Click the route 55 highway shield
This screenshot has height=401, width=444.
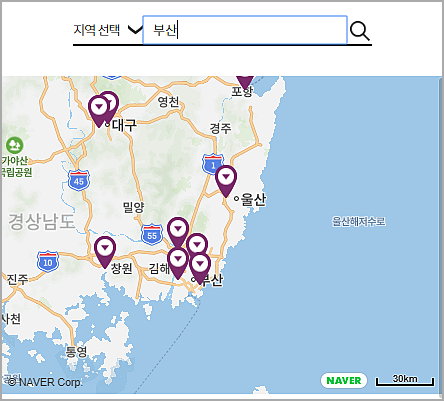[x=152, y=235]
